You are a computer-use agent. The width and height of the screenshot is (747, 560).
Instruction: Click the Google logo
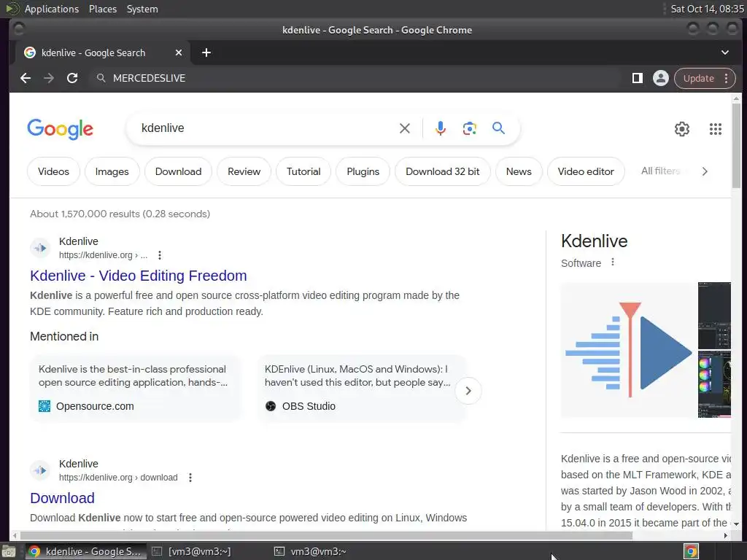[60, 129]
